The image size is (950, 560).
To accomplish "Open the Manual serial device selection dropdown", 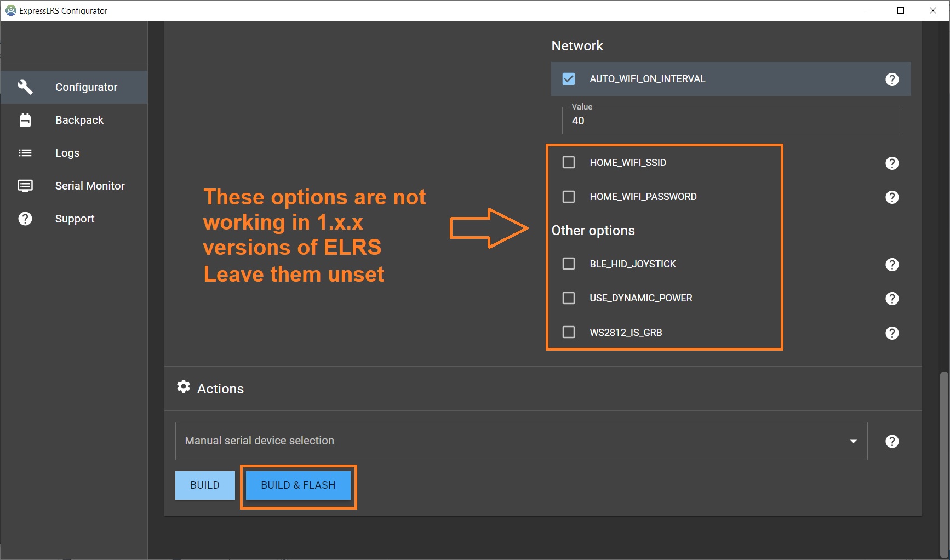I will tap(521, 441).
